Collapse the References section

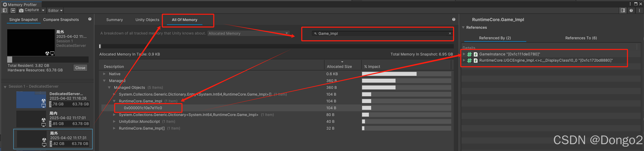coord(463,27)
